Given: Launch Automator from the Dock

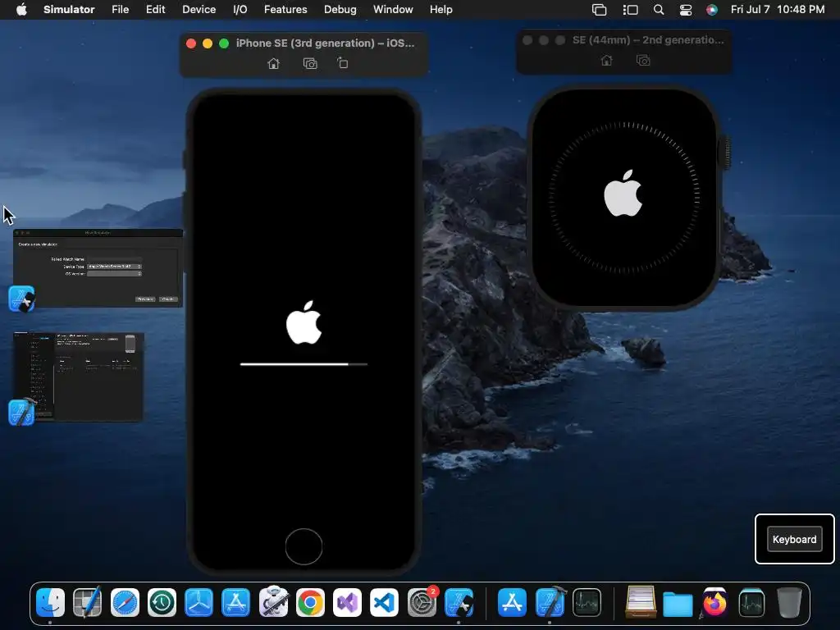Looking at the screenshot, I should 273,601.
